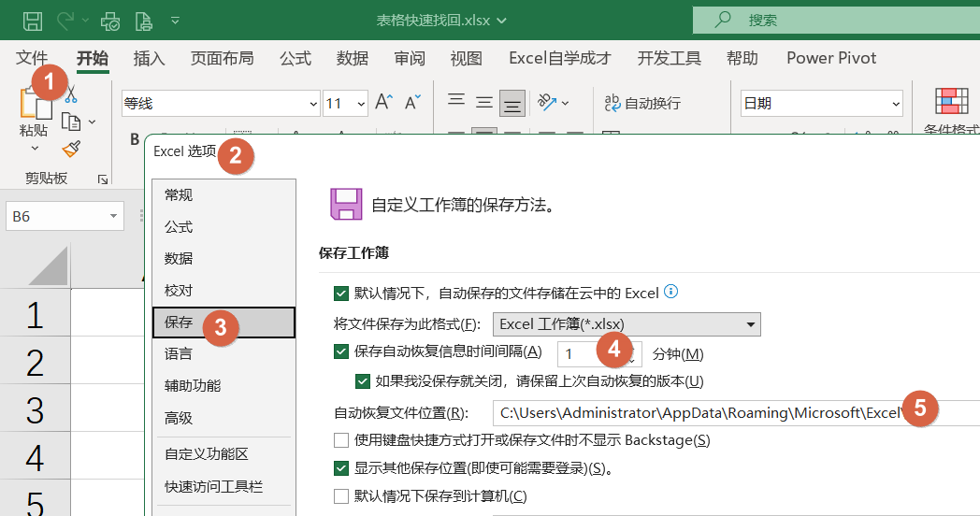
Task: Click the Bottom Align icon
Action: 512,104
